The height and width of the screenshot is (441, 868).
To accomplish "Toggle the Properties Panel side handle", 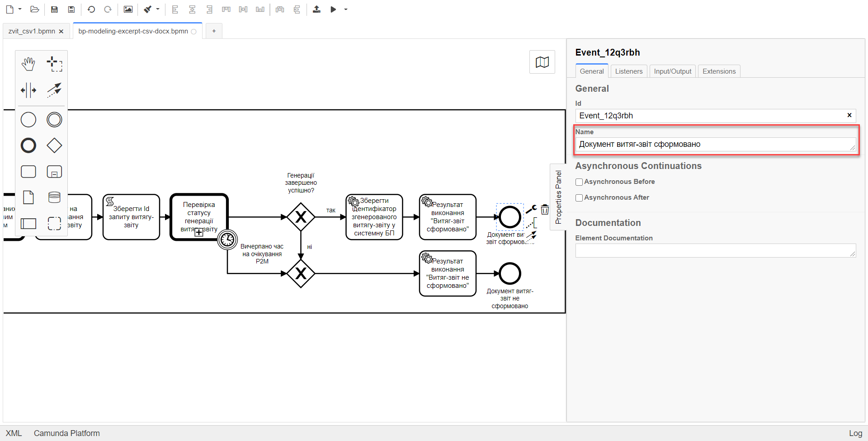I will click(x=558, y=197).
